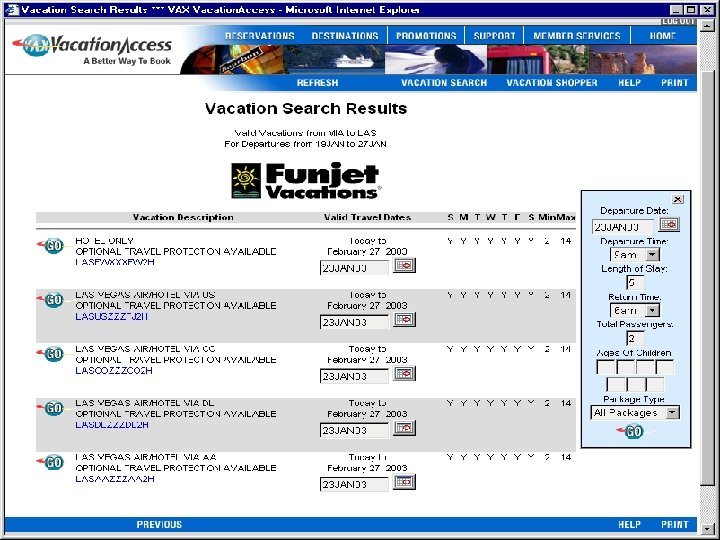Click the browser scrollbar down arrow
Image resolution: width=720 pixels, height=540 pixels.
[708, 528]
